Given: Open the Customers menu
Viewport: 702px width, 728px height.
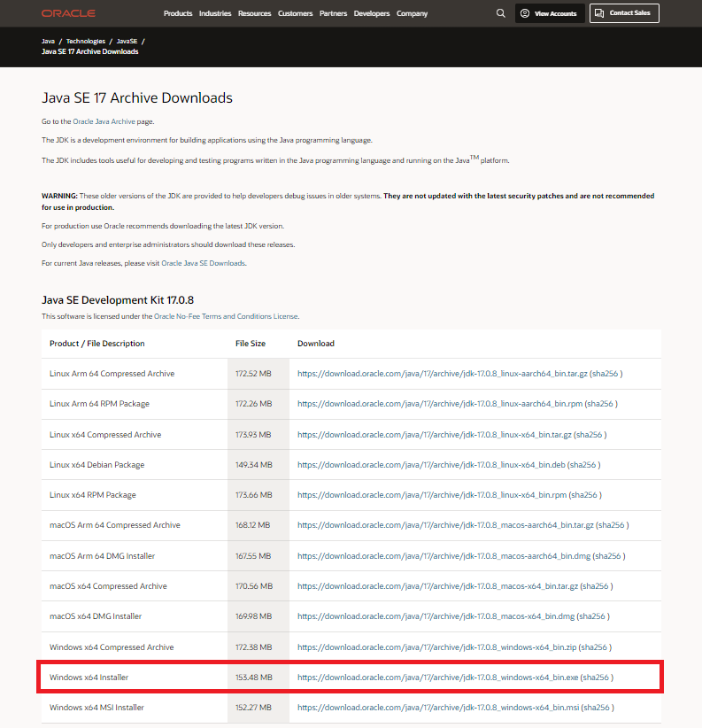Looking at the screenshot, I should [x=295, y=13].
